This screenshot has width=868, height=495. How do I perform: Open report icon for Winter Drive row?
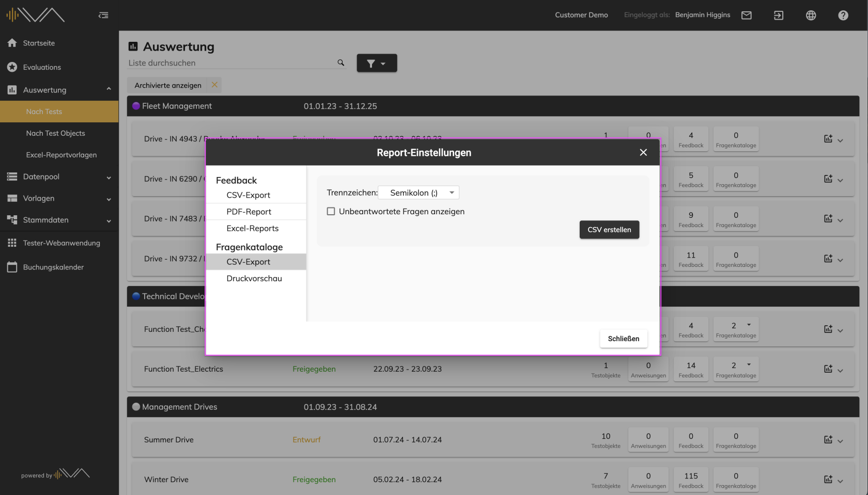tap(828, 480)
